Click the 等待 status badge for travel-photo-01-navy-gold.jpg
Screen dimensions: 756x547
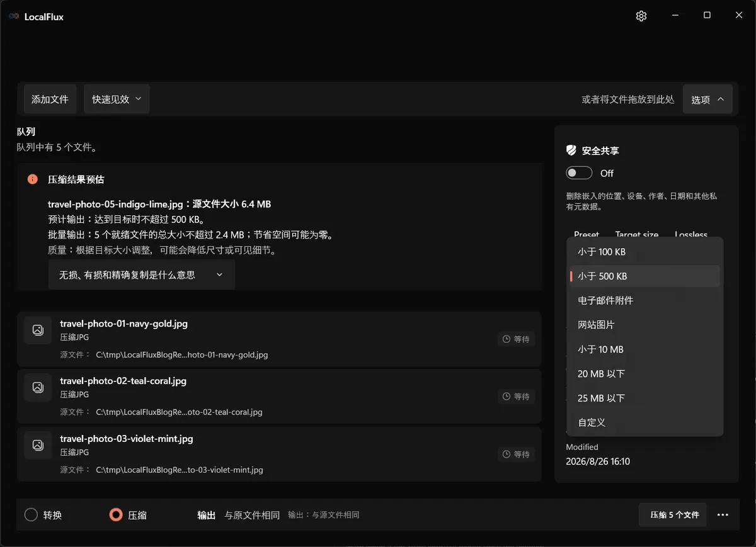point(516,339)
